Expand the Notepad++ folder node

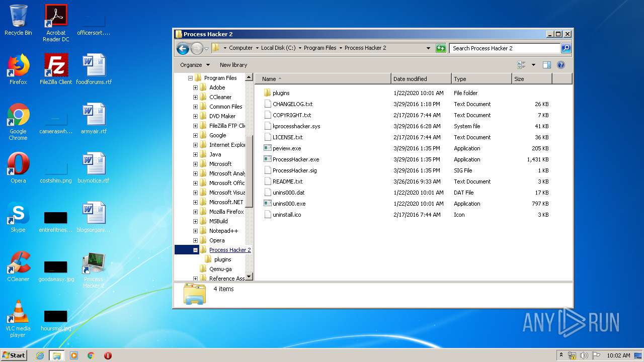tap(195, 231)
